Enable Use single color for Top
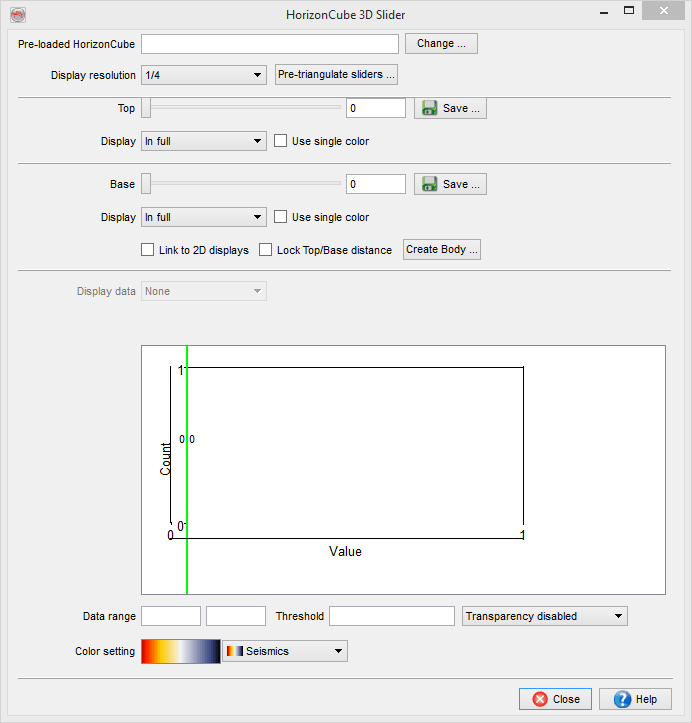Image resolution: width=692 pixels, height=723 pixels. pyautogui.click(x=281, y=141)
